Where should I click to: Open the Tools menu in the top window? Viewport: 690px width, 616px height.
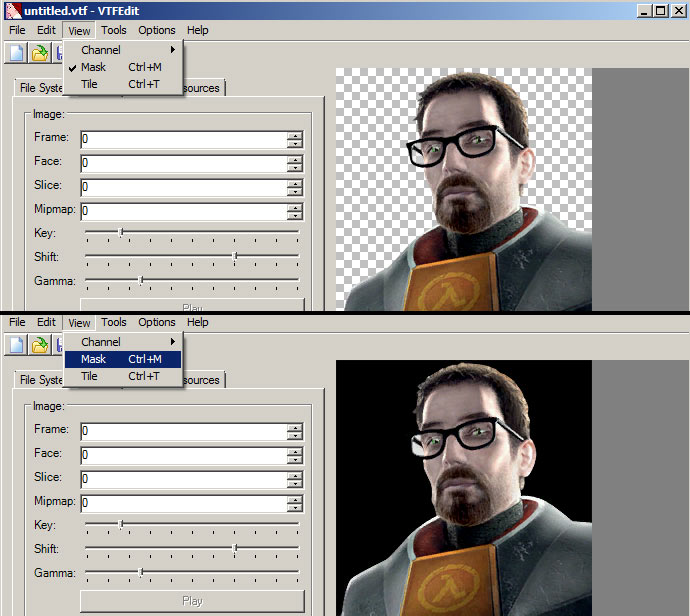coord(114,30)
